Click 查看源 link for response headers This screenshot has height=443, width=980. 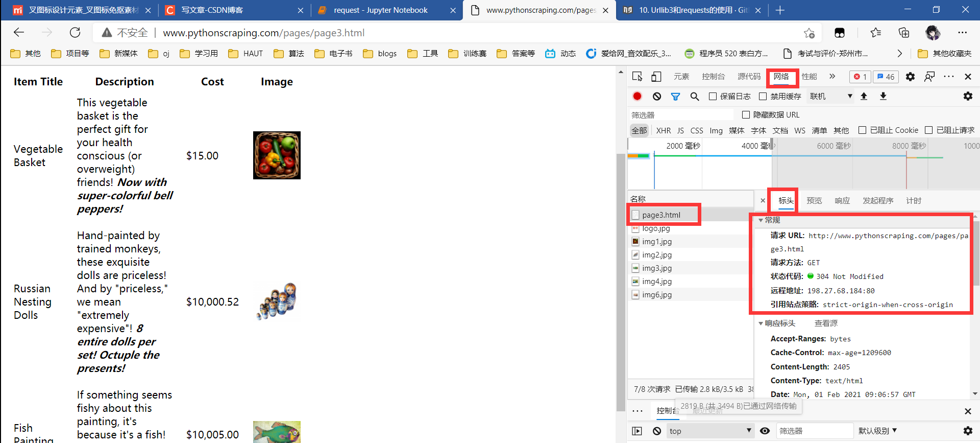(x=826, y=323)
